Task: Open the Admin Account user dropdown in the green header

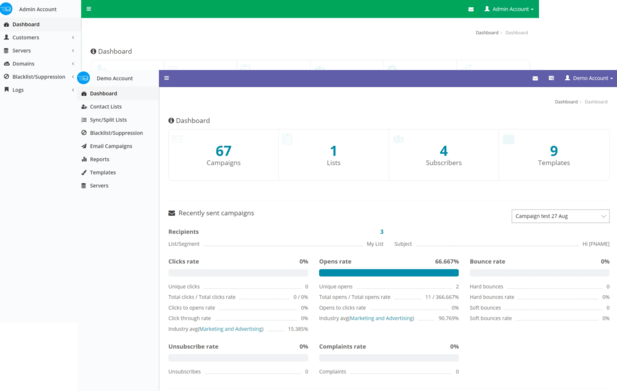Action: point(509,9)
